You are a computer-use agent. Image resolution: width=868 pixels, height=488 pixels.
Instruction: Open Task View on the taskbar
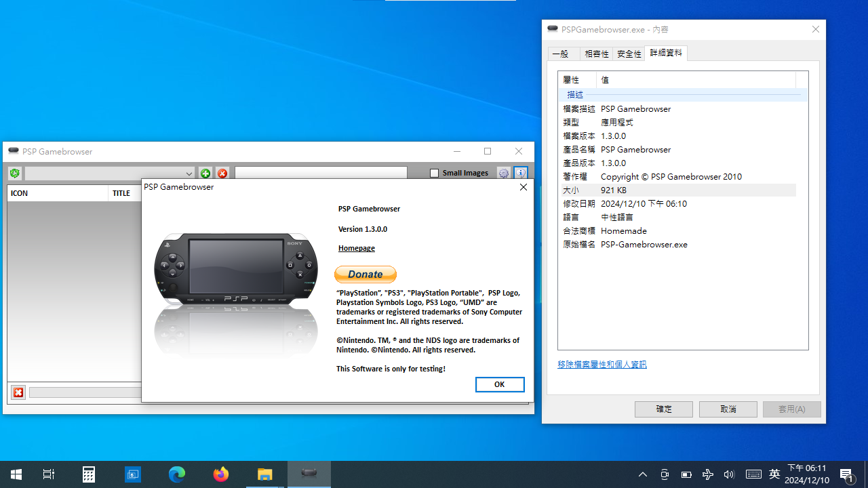click(49, 474)
